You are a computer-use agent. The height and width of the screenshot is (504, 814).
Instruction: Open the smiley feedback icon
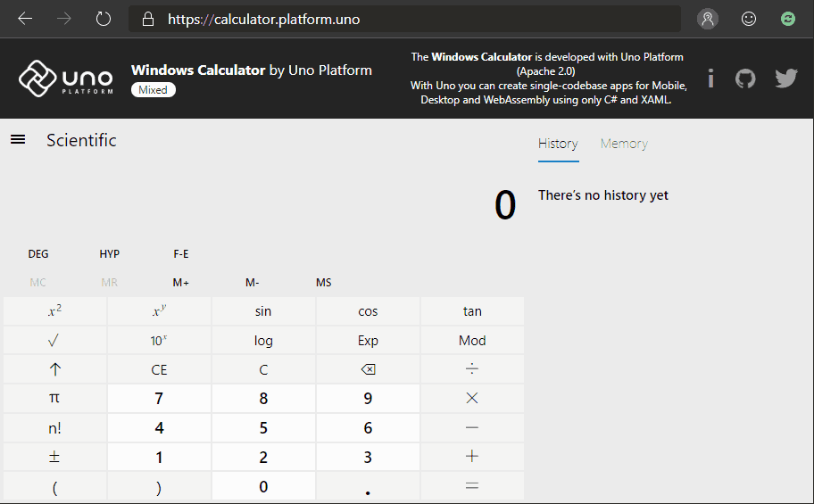pos(749,20)
